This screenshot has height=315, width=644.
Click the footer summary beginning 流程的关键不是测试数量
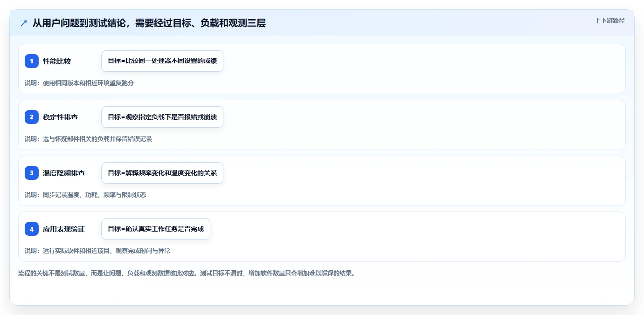click(187, 273)
